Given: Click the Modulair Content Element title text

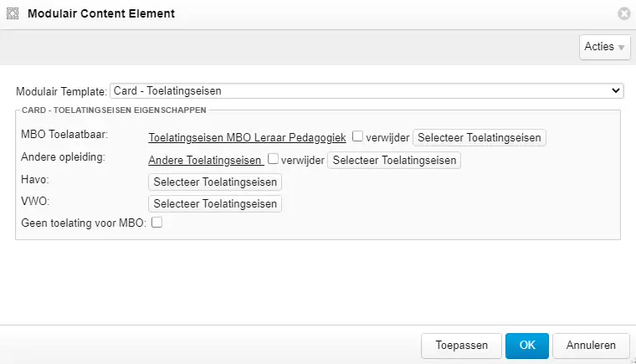Looking at the screenshot, I should [101, 14].
